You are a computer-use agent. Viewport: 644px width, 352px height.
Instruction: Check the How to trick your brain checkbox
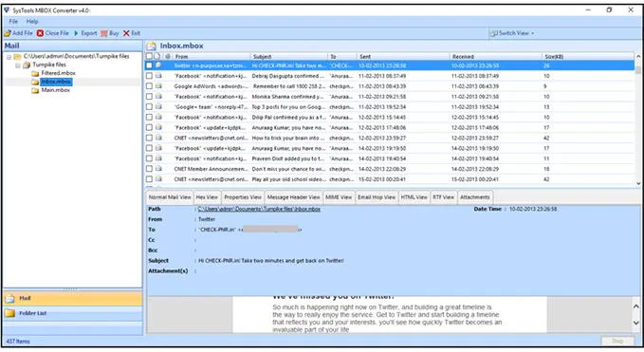[149, 138]
